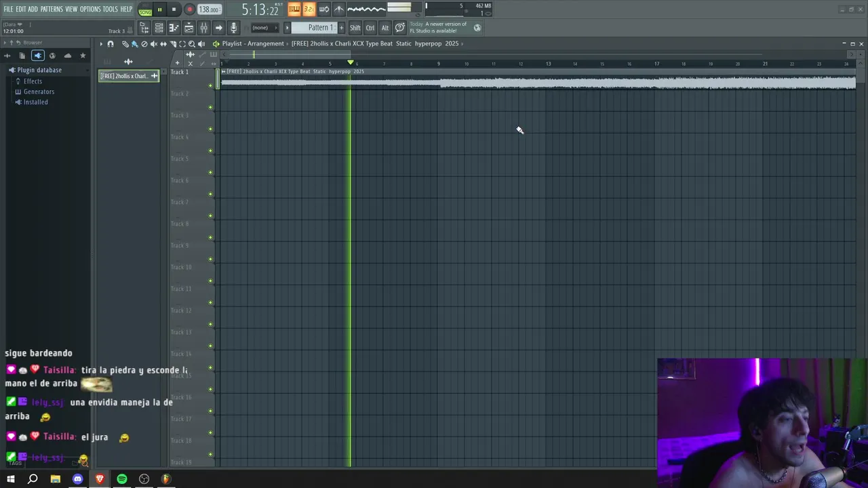Screen dimensions: 868x488
Task: Open the Channel rack icon
Action: tap(159, 28)
